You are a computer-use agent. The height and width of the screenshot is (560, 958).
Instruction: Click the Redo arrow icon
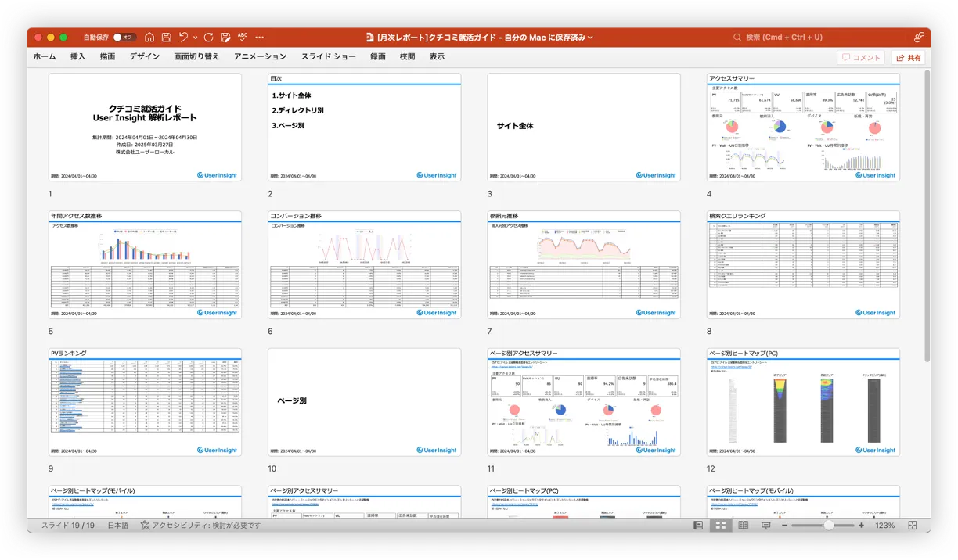pyautogui.click(x=209, y=37)
